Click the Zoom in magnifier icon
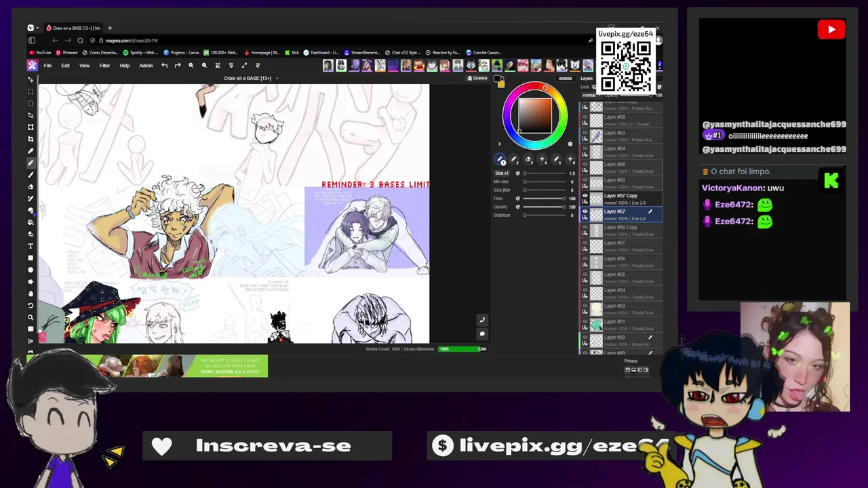Viewport: 868px width, 488px height. point(191,66)
